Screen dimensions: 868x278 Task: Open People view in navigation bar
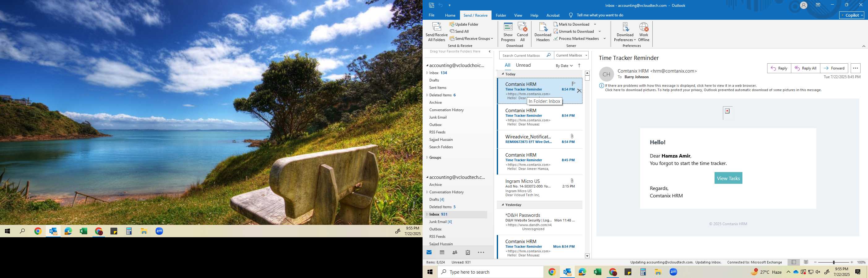[x=455, y=252]
